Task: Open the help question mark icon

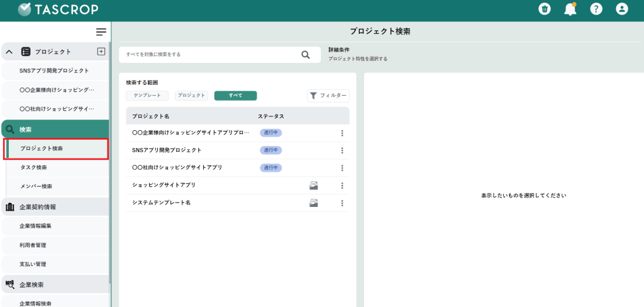Action: 596,9
